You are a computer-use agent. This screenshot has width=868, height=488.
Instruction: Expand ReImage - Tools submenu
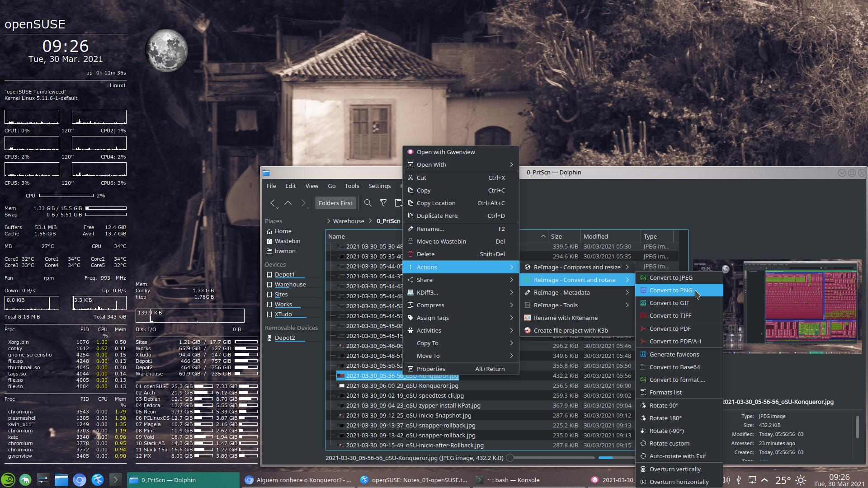(577, 305)
